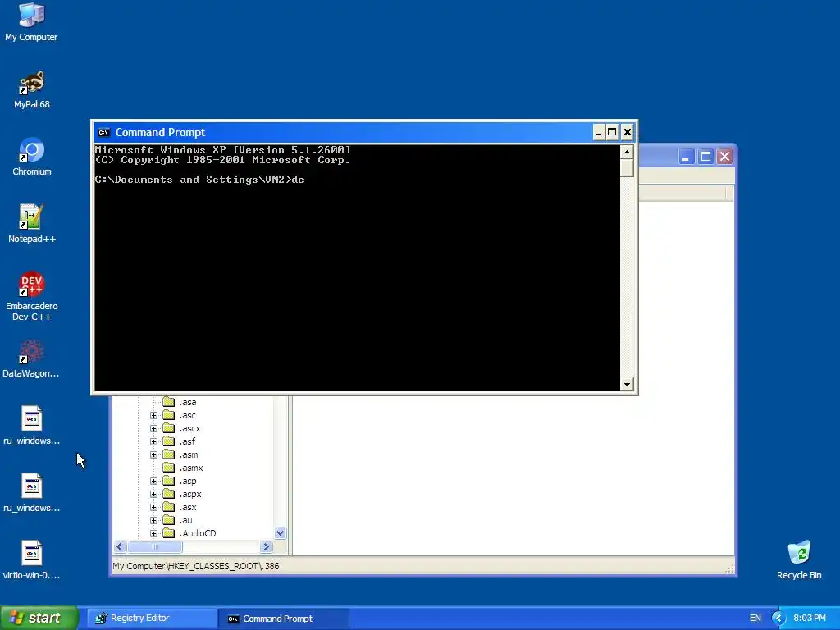Expand the .ascx key
Screen dimensions: 840x630
click(x=153, y=428)
